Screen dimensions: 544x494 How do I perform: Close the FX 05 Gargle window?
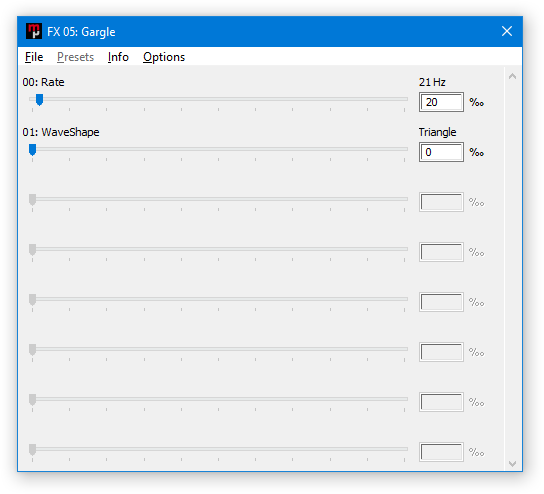click(x=507, y=31)
